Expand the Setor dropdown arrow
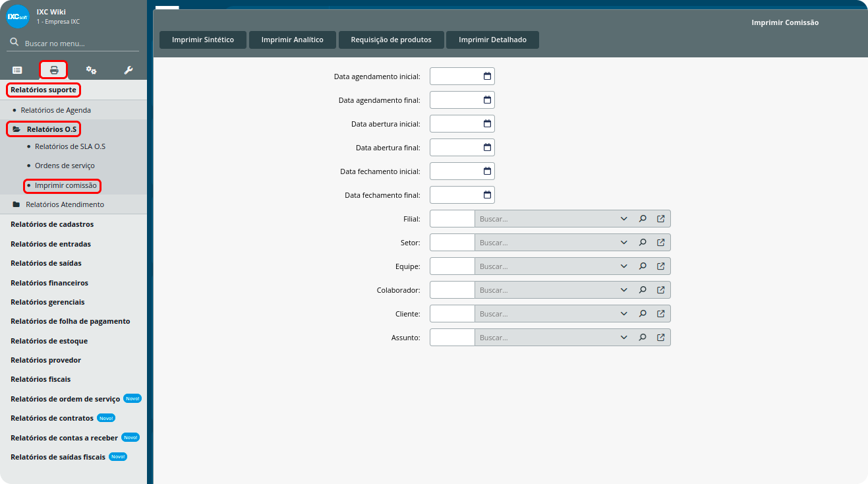Viewport: 868px width, 484px height. click(x=623, y=242)
